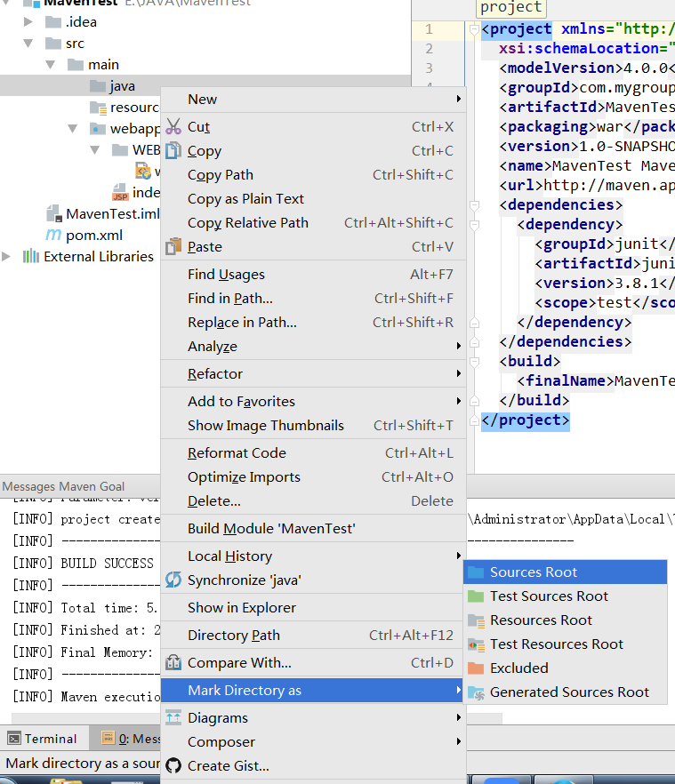Switch to the 0: Messages tab

(x=126, y=738)
